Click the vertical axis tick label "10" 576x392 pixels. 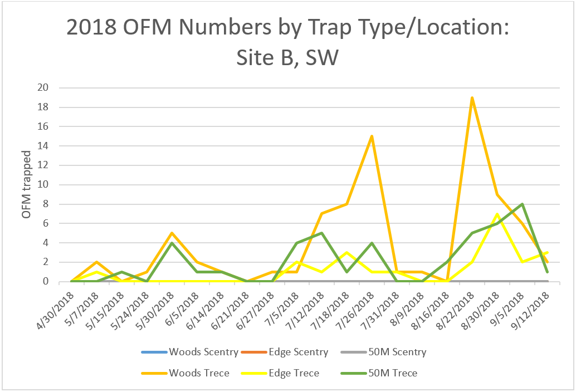43,185
